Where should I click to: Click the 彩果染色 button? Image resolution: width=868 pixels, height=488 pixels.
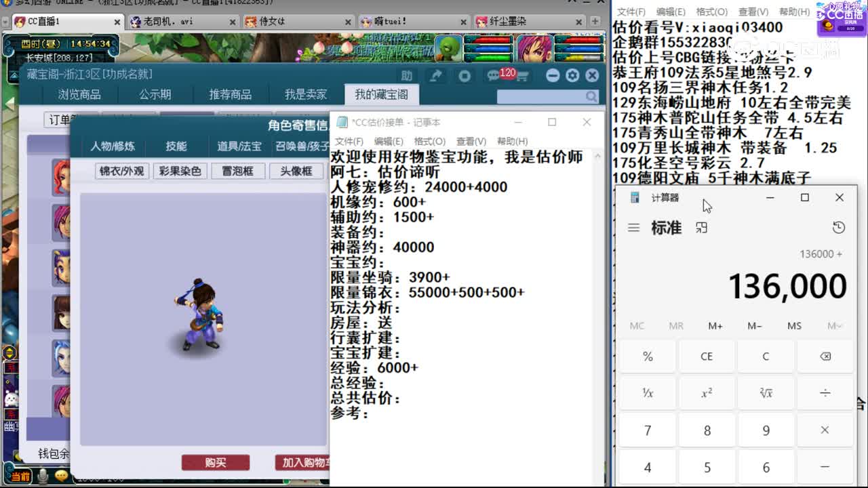[x=180, y=171]
